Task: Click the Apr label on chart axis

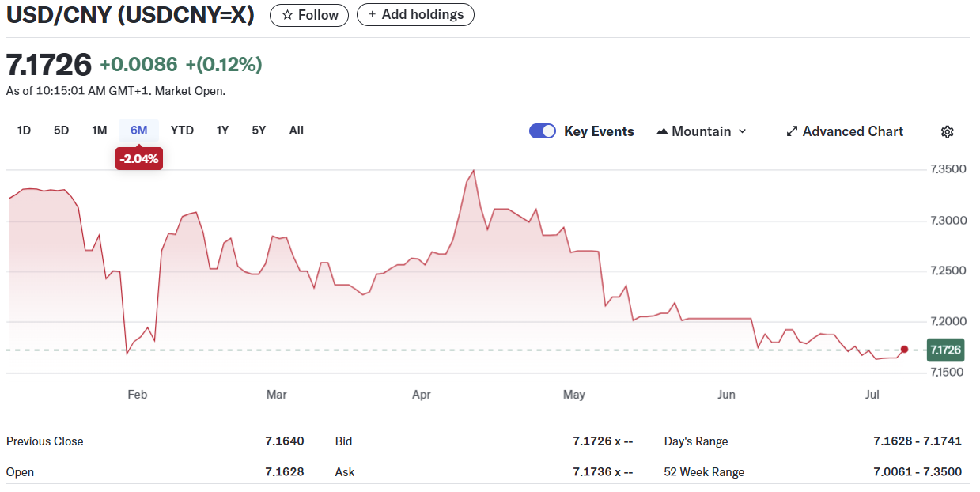Action: 422,395
